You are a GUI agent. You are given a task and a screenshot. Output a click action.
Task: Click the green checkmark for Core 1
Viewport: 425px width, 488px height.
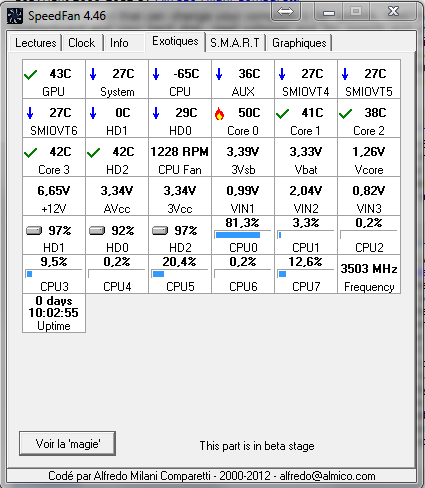(x=282, y=114)
